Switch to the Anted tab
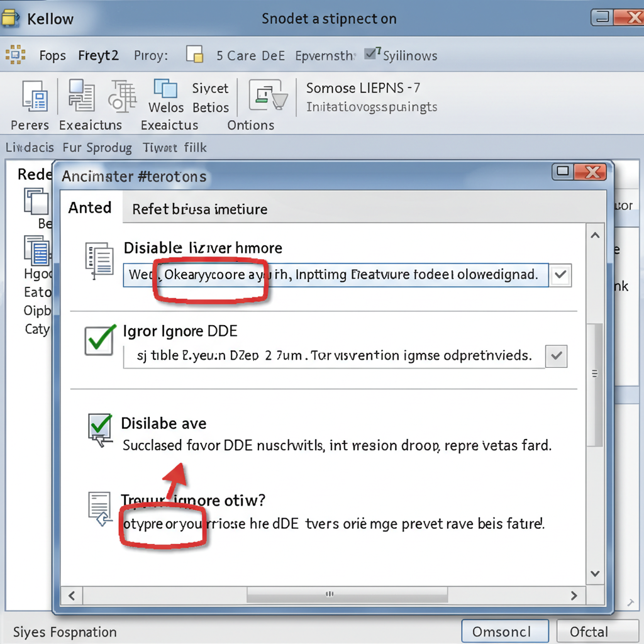 coord(90,208)
